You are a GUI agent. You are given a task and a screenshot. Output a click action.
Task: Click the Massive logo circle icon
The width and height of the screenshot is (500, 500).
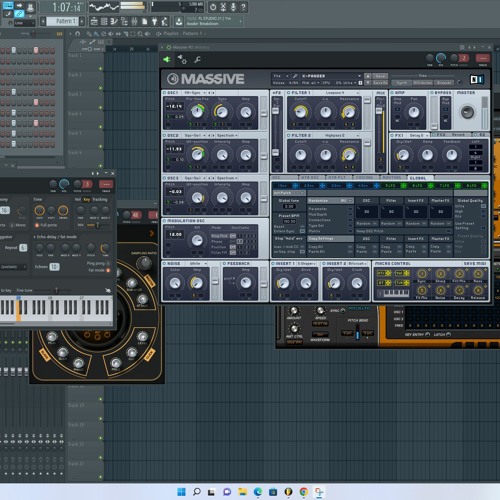(x=173, y=79)
